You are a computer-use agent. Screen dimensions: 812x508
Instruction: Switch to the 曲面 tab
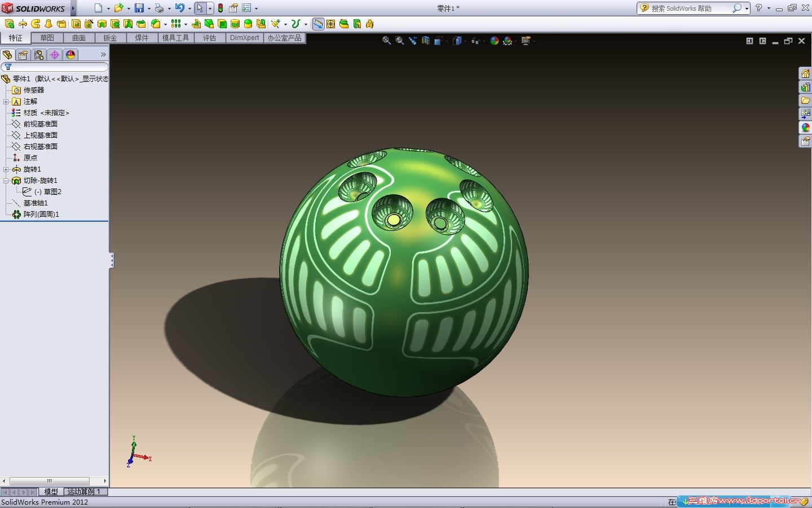[x=78, y=38]
